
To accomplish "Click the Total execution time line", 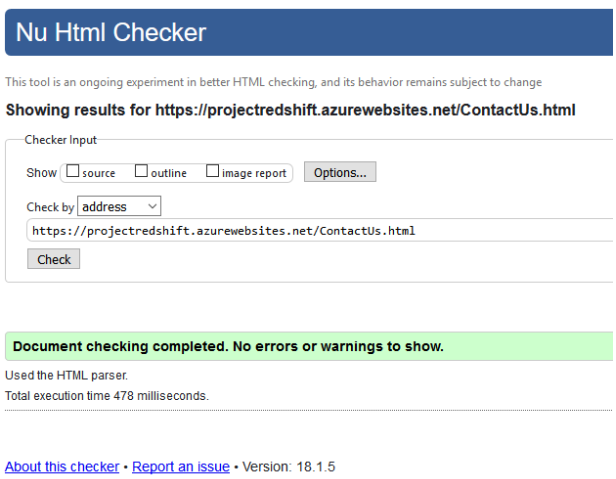I will click(107, 396).
